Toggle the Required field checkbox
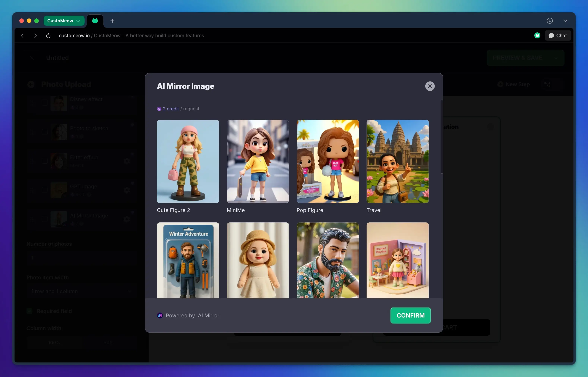The height and width of the screenshot is (377, 588). click(29, 311)
